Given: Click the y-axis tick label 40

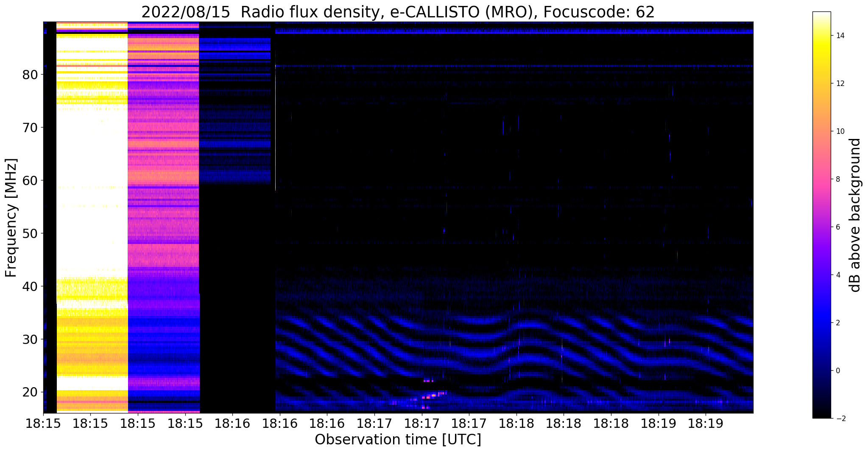Looking at the screenshot, I should [31, 287].
